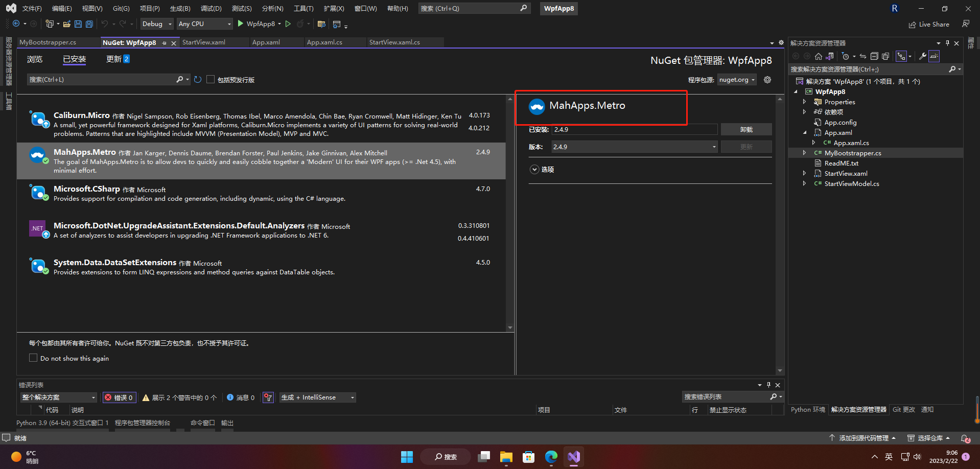The width and height of the screenshot is (980, 469).
Task: Click the Navigate Backward toolbar arrow
Action: tap(16, 24)
